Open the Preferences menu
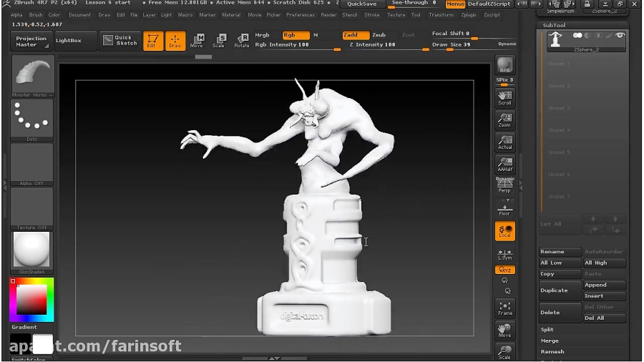644x362 pixels. [301, 15]
